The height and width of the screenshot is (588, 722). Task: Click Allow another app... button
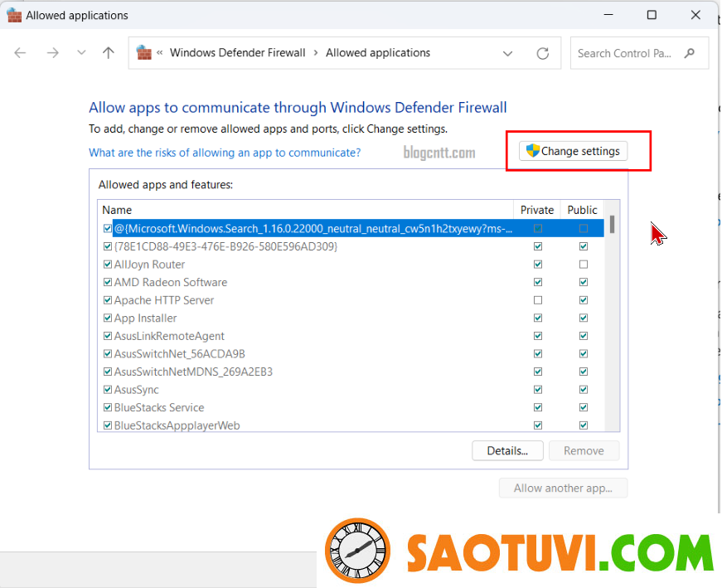click(563, 488)
